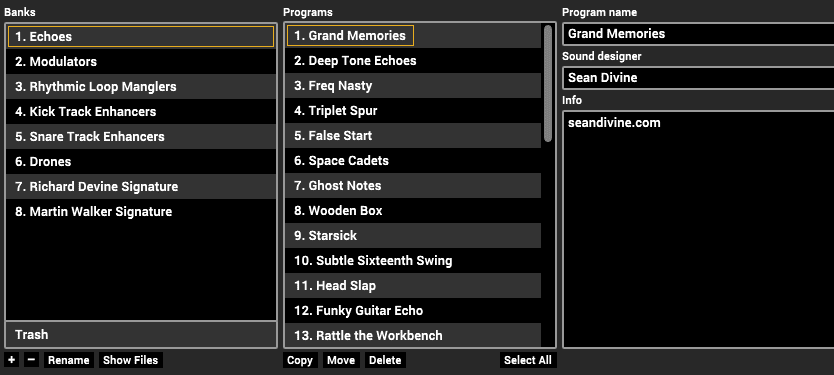Choose the Space Cadets program
The image size is (834, 375).
[x=413, y=161]
